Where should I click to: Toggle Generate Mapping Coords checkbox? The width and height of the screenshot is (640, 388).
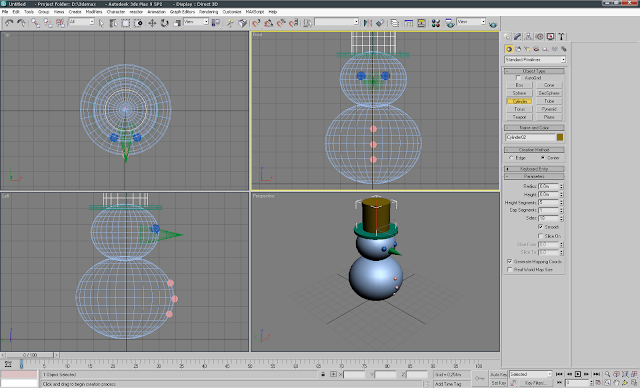(x=509, y=262)
